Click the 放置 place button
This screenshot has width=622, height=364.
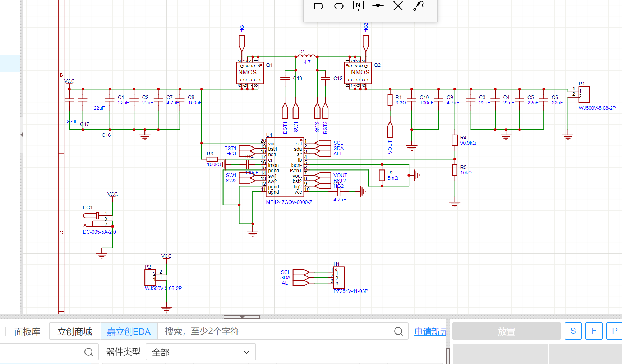506,331
